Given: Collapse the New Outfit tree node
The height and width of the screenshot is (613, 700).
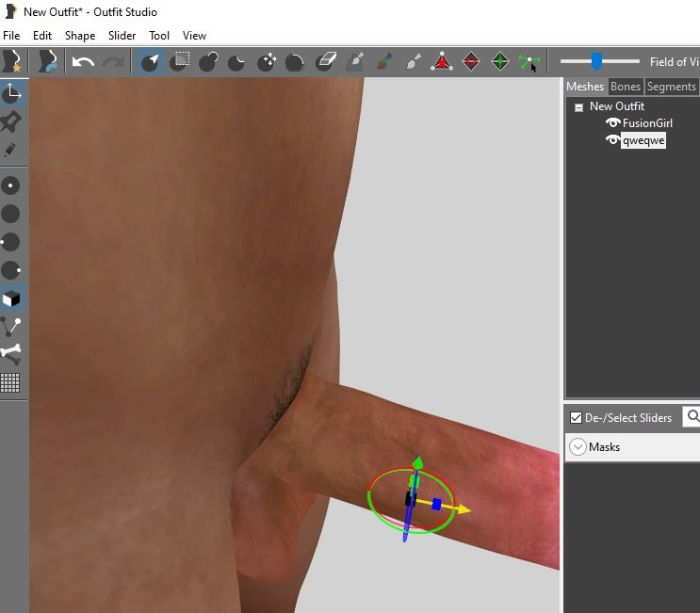Looking at the screenshot, I should point(578,107).
